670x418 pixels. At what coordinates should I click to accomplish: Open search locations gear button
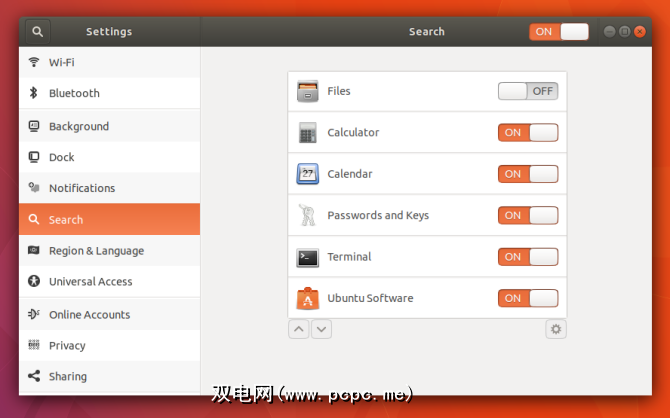(x=556, y=330)
